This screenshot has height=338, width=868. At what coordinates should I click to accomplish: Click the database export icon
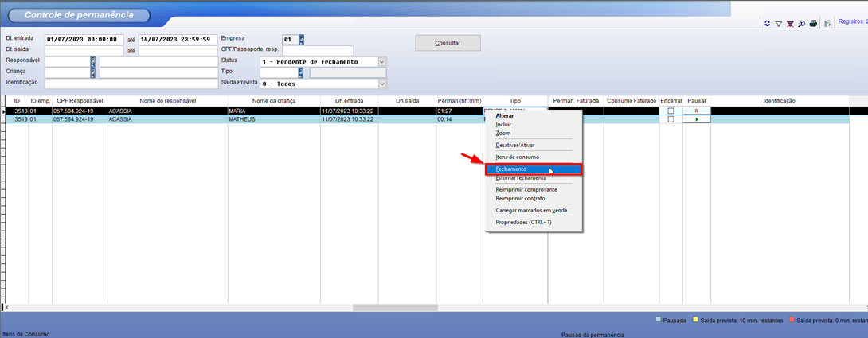tap(827, 24)
